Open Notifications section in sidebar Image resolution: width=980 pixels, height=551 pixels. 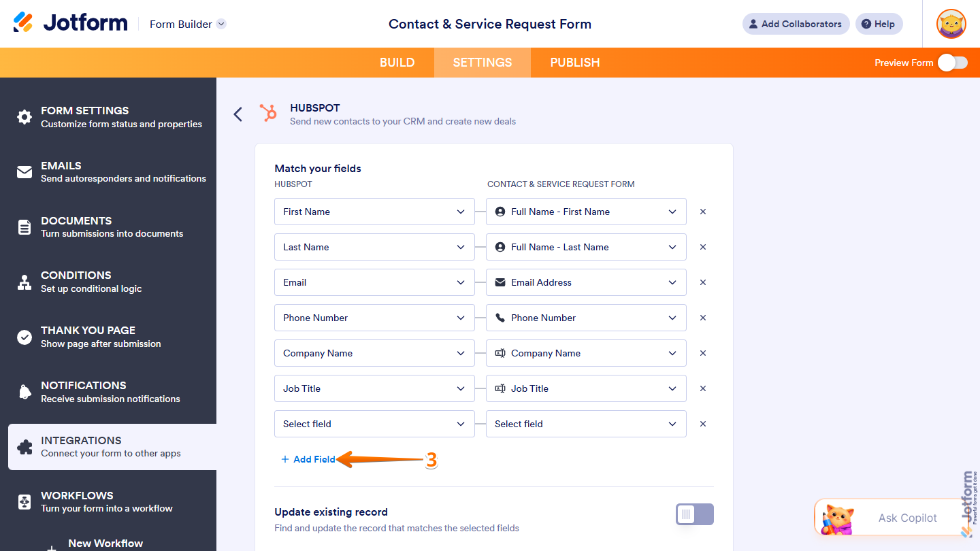(x=108, y=392)
